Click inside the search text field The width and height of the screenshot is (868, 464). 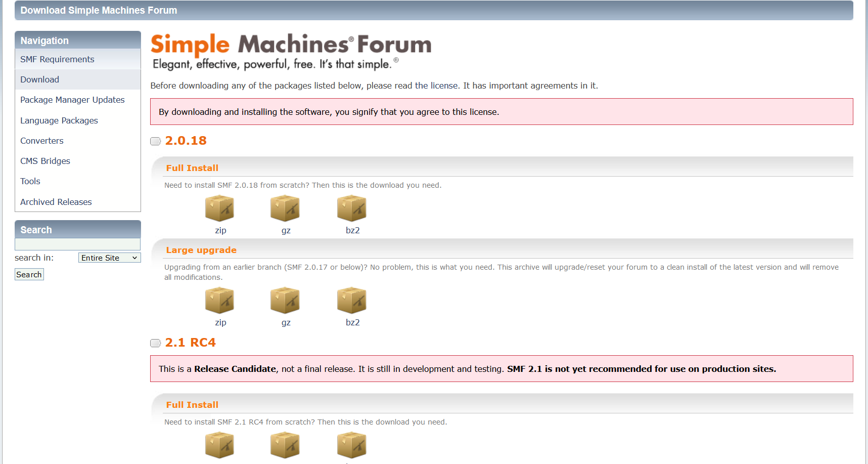pos(77,244)
